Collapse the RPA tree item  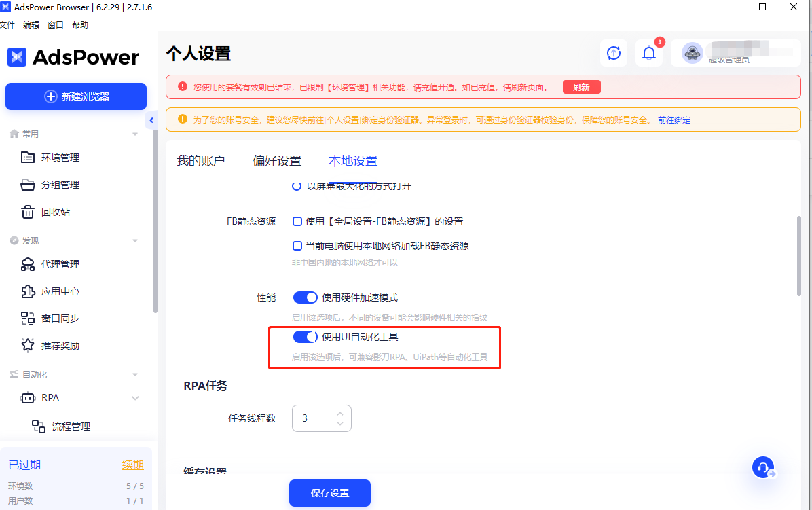[134, 397]
